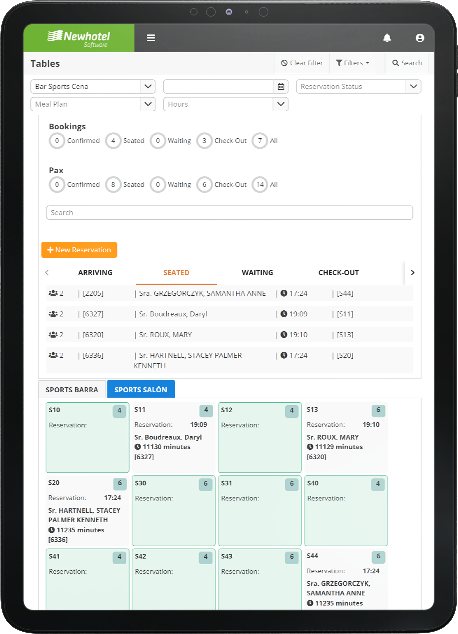This screenshot has height=634, width=458.
Task: Open Sr. Boudreaux, Daryl reservation row
Action: pos(229,314)
